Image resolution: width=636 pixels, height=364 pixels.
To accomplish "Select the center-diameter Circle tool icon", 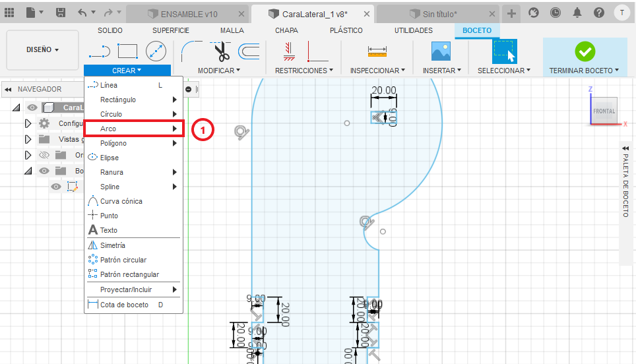I will point(156,51).
